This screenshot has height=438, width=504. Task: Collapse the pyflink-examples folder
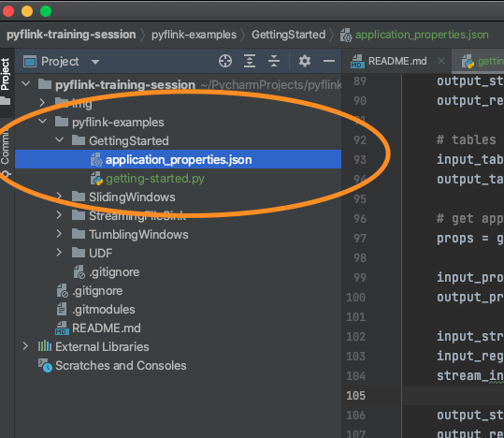[42, 122]
